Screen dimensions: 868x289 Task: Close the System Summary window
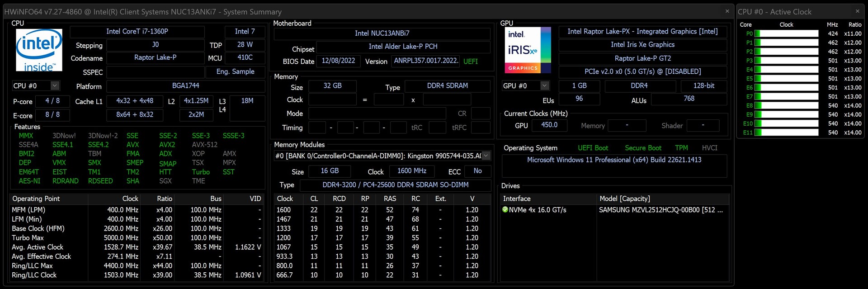click(727, 11)
